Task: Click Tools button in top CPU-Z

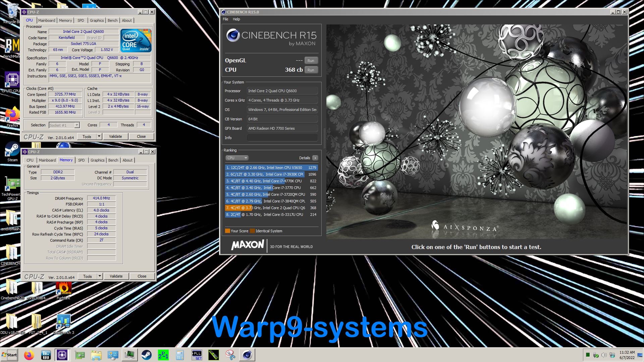Action: tap(87, 136)
